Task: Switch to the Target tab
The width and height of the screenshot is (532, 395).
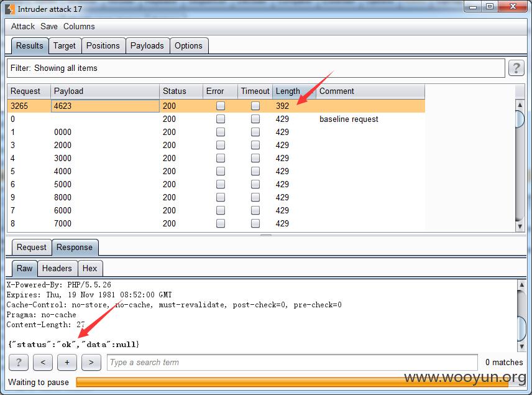Action: pyautogui.click(x=65, y=46)
